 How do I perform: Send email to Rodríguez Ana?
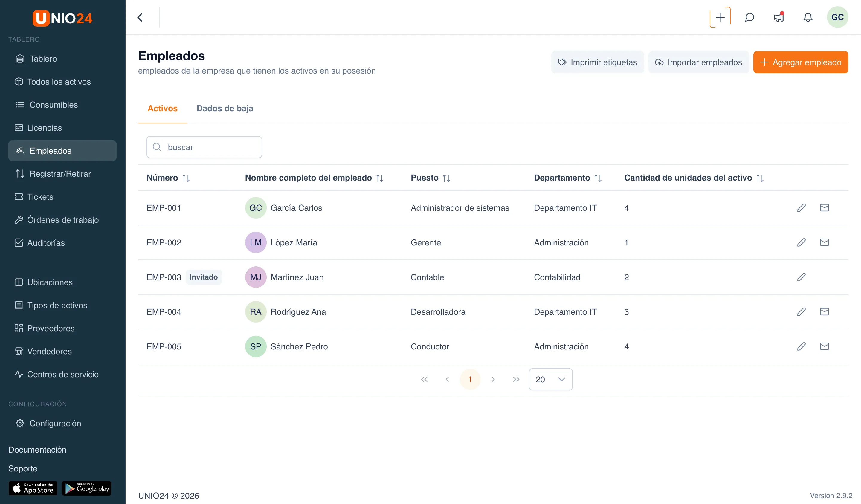824,311
